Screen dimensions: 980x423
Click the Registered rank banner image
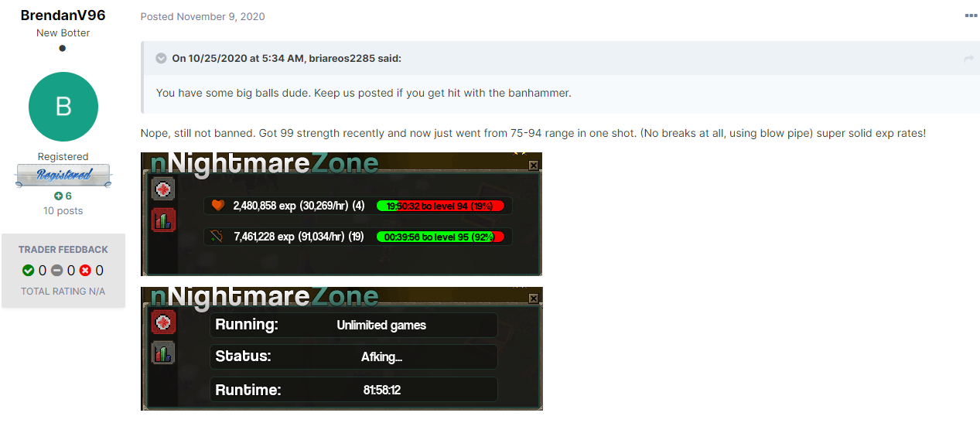63,176
